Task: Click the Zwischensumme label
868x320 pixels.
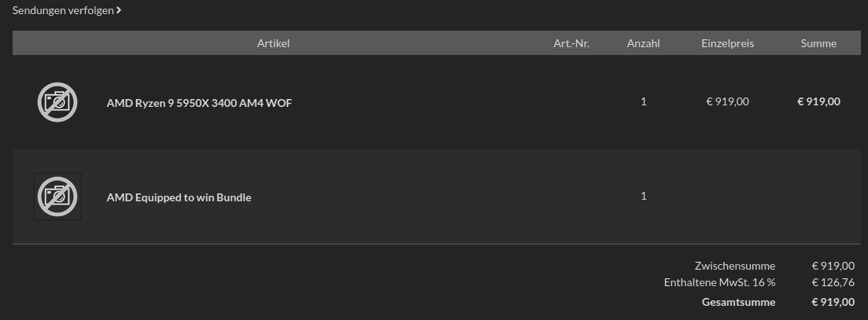Action: (734, 266)
